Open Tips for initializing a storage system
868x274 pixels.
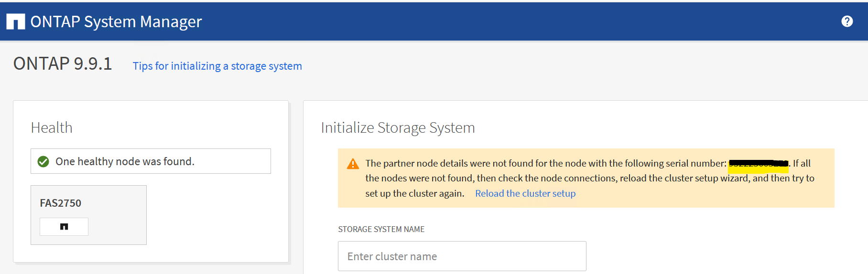point(217,66)
